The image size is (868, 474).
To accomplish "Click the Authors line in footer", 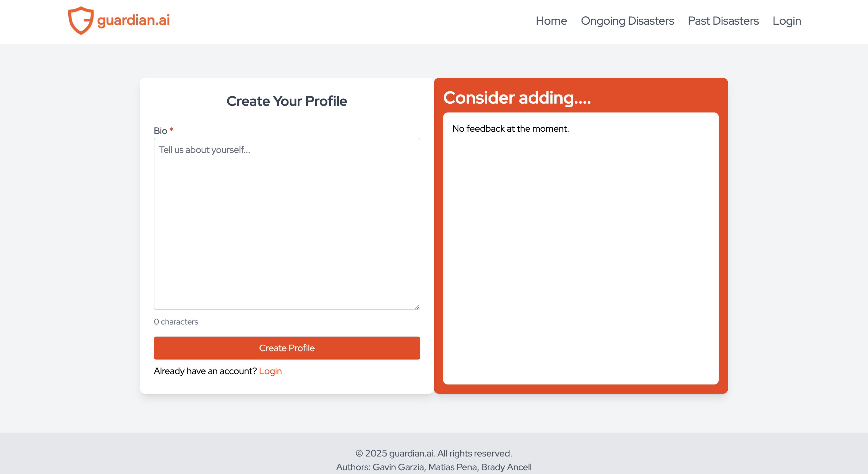I will coord(434,467).
